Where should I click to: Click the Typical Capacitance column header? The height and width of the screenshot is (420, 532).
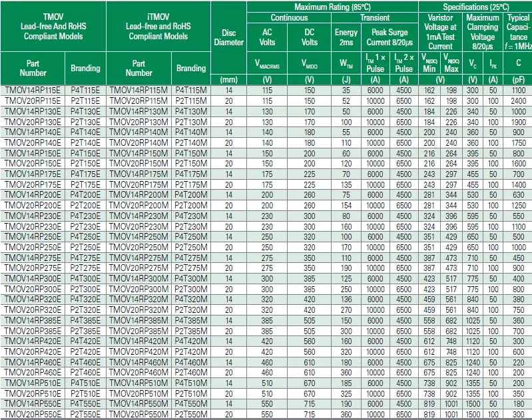click(518, 32)
